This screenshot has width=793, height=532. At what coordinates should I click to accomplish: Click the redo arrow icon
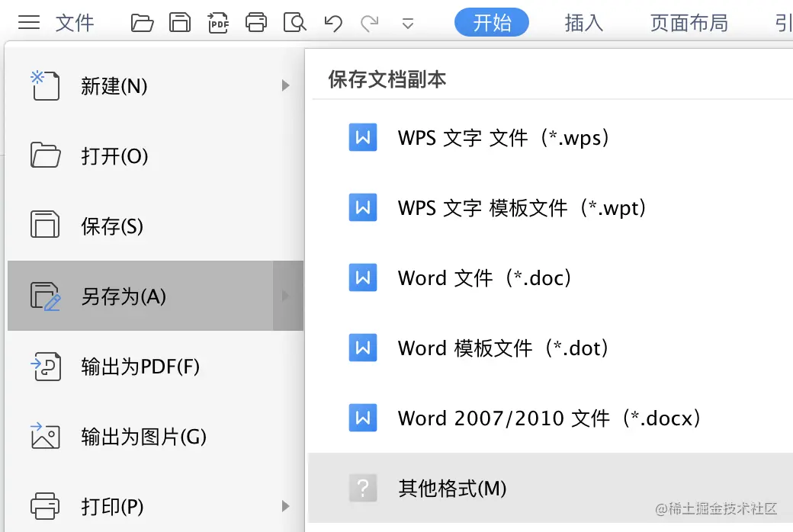pyautogui.click(x=370, y=24)
